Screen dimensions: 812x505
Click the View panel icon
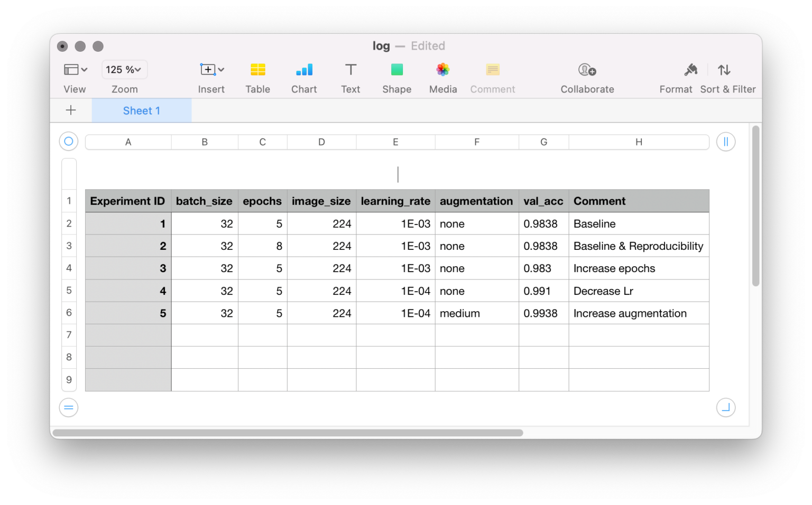70,69
